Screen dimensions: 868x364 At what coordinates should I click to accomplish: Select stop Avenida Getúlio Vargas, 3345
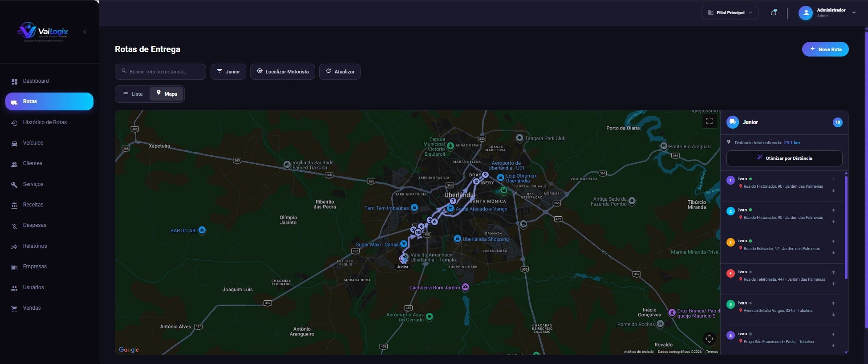(x=782, y=311)
